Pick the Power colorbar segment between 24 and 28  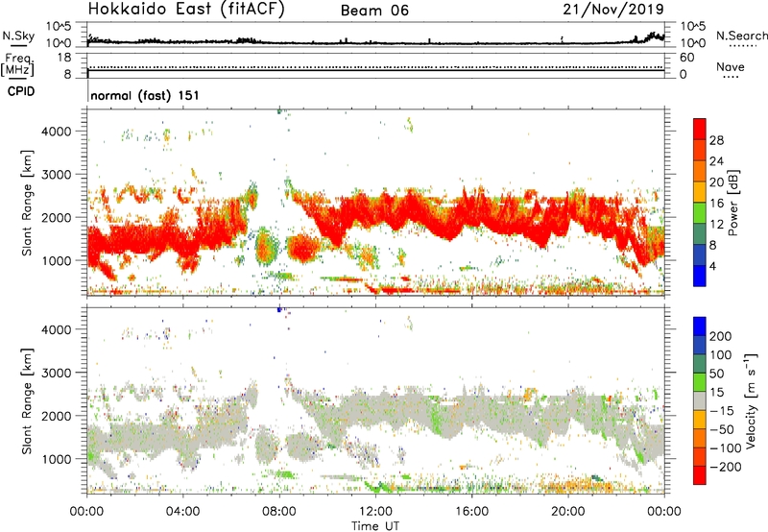[700, 150]
